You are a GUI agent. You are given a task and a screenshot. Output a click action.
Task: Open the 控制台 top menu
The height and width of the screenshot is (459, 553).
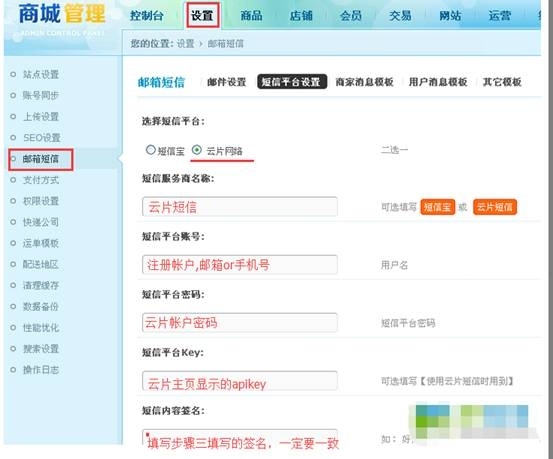tap(146, 16)
